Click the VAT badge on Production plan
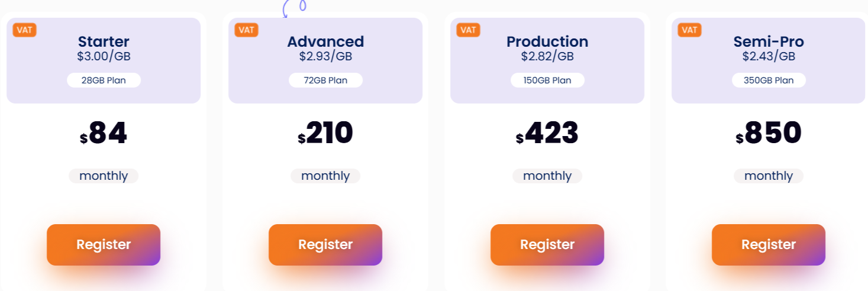The height and width of the screenshot is (291, 868). click(468, 30)
